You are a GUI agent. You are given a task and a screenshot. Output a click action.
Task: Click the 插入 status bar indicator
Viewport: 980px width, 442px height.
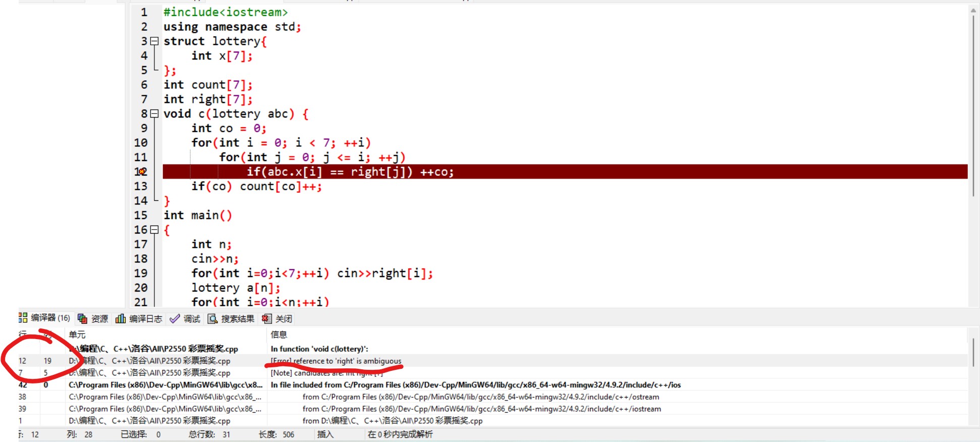click(x=325, y=434)
